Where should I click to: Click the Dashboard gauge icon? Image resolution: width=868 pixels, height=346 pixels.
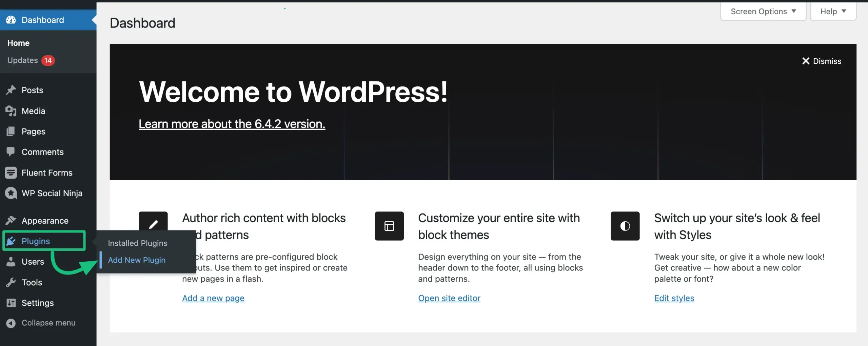[11, 20]
